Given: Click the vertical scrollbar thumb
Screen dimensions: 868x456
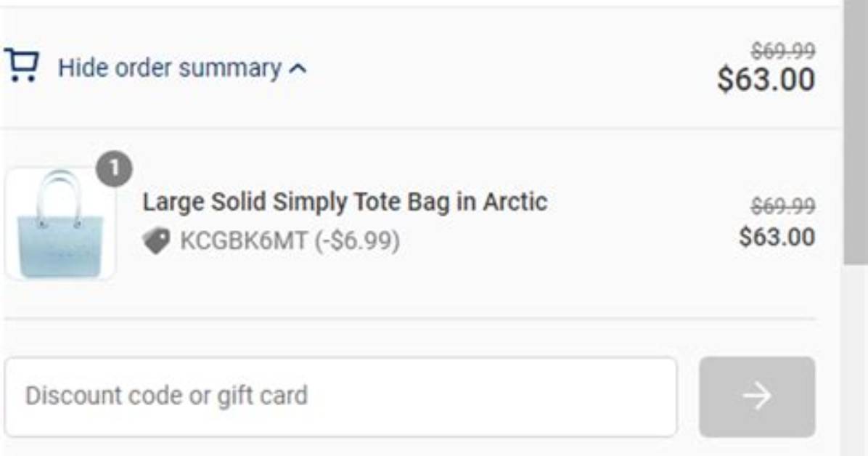Looking at the screenshot, I should pos(856,132).
